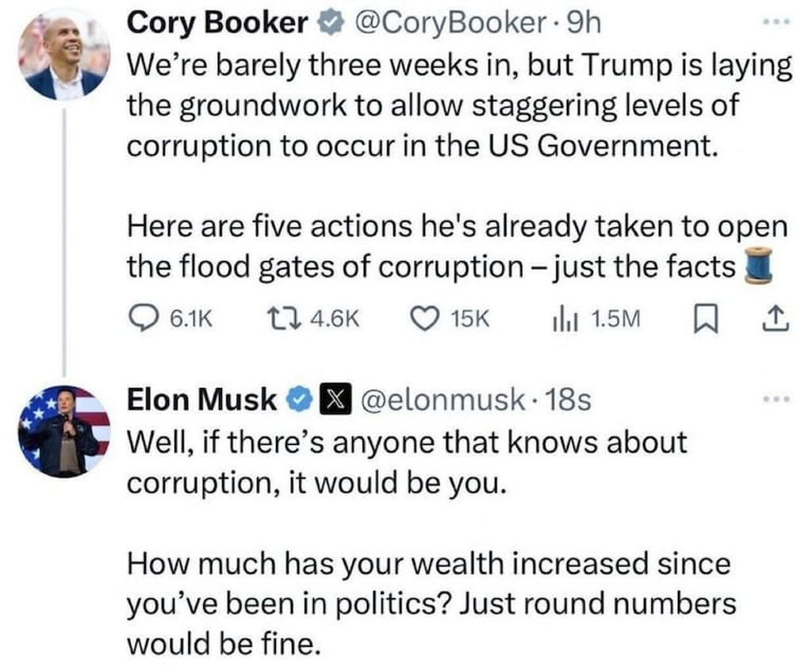Image resolution: width=812 pixels, height=667 pixels.
Task: Share Cory Booker's tweet via share icon
Action: [776, 319]
